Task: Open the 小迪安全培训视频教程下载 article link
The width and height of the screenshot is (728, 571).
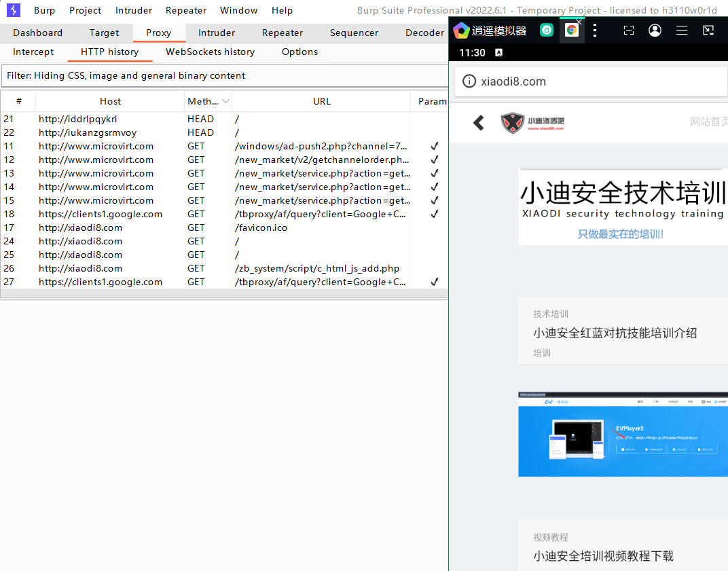Action: 603,555
